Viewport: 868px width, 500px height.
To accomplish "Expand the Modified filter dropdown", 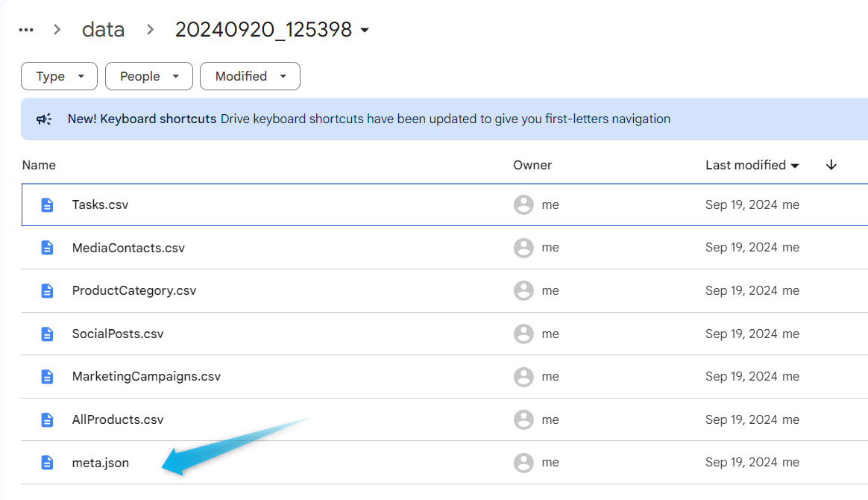I will [250, 76].
